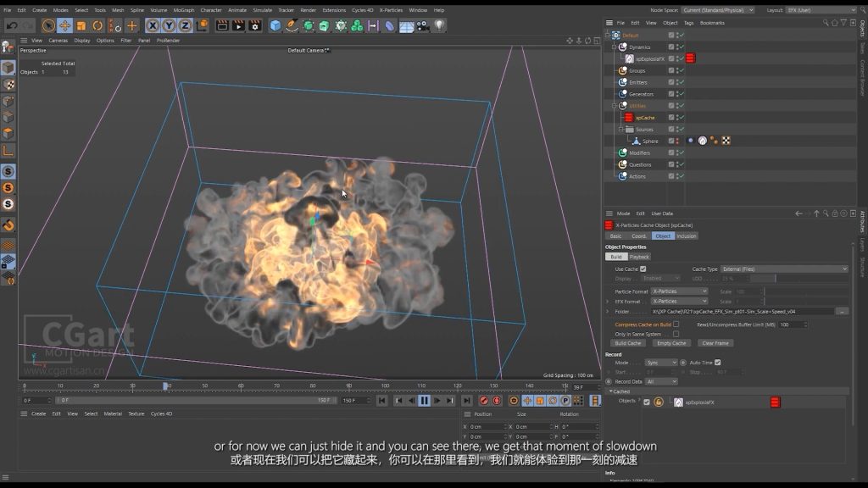Open the Record Data dropdown
The image size is (868, 488).
tap(661, 381)
